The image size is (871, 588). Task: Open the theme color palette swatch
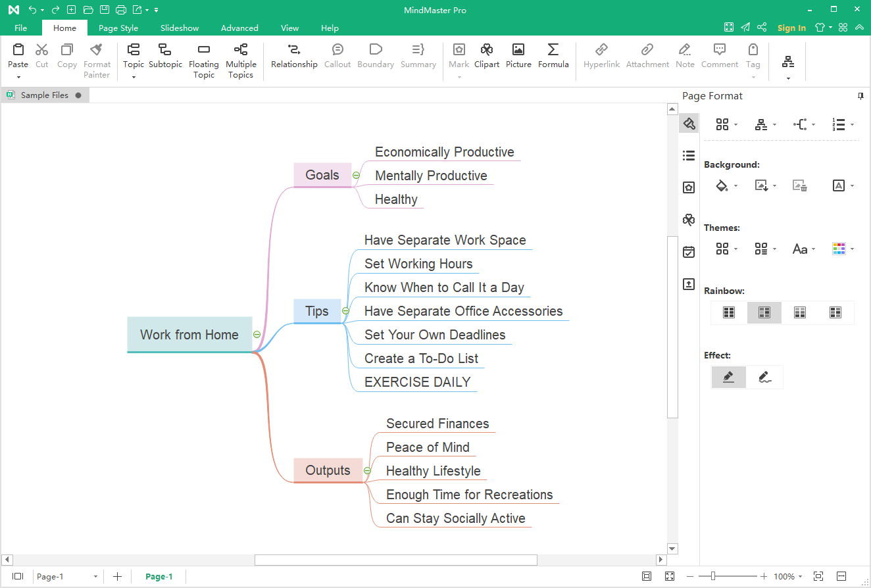click(839, 249)
